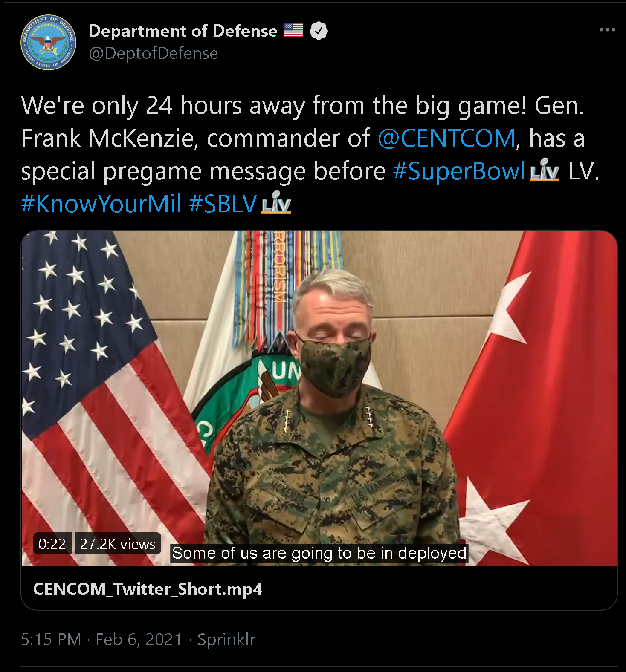Click the verified checkmark badge
Screen dimensions: 626x672
tap(319, 31)
